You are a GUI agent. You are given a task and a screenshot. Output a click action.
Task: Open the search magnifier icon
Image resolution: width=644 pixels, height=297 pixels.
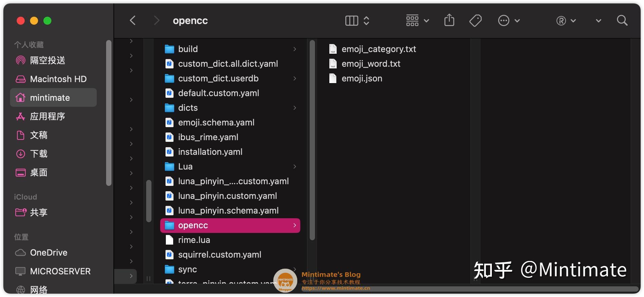[622, 21]
